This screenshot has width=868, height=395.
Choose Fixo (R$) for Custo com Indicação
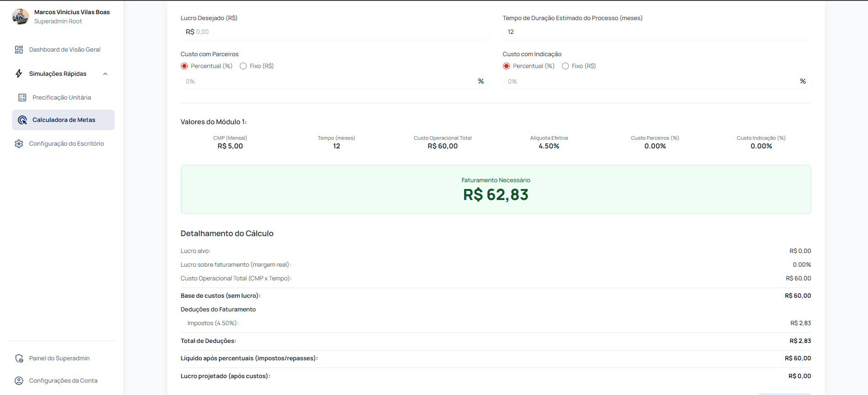click(x=566, y=66)
